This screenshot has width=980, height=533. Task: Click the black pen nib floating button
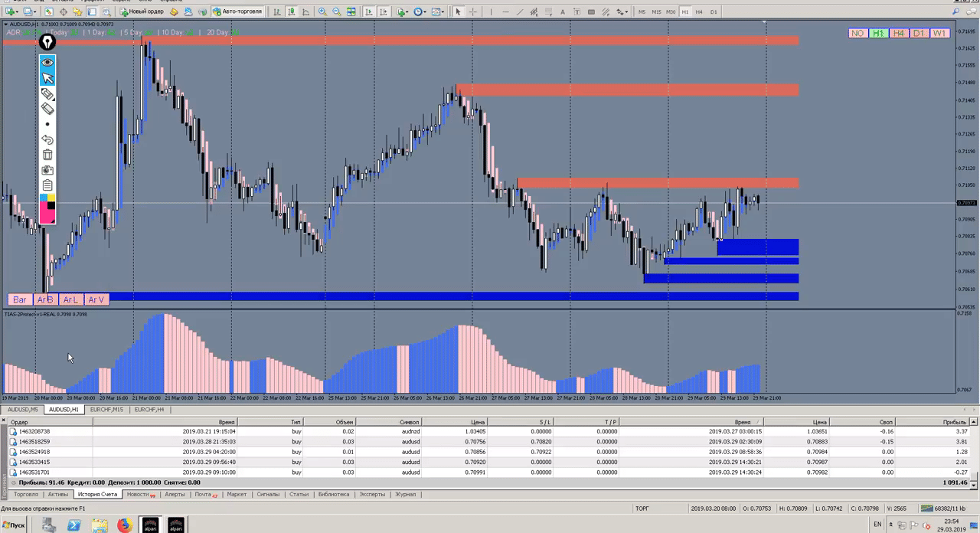coord(47,42)
